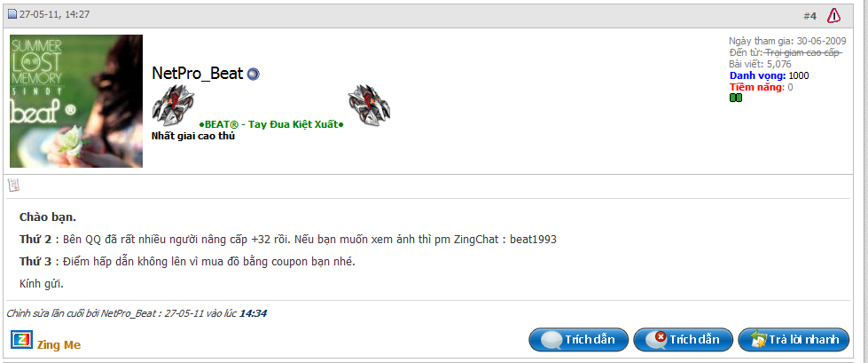868x363 pixels.
Task: Click the offline status icon next to NetPro_Beat
Action: (253, 74)
